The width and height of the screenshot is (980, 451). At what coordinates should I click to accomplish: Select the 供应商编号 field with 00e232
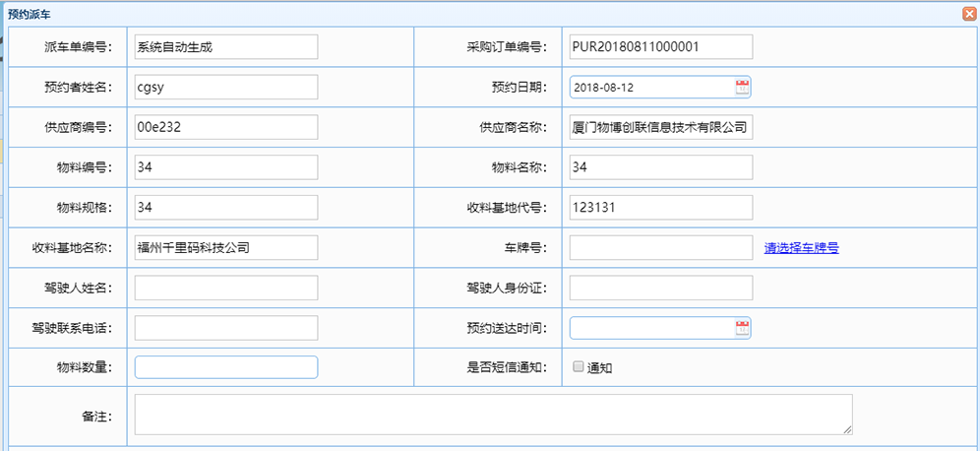click(225, 127)
